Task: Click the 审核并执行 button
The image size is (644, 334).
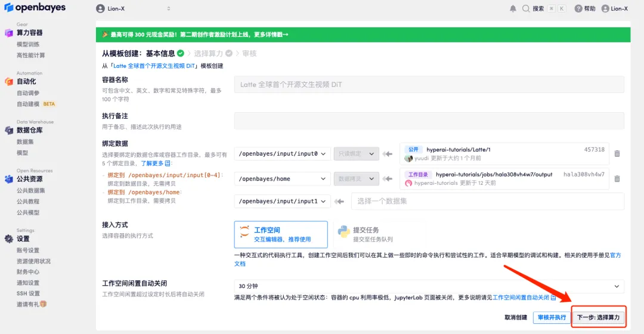Action: pos(551,317)
